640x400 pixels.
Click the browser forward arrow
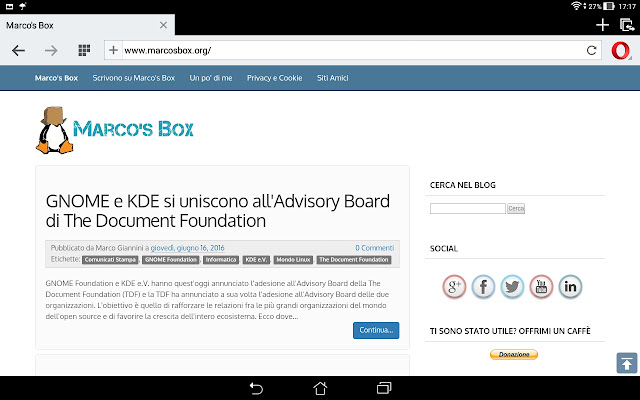click(x=51, y=51)
